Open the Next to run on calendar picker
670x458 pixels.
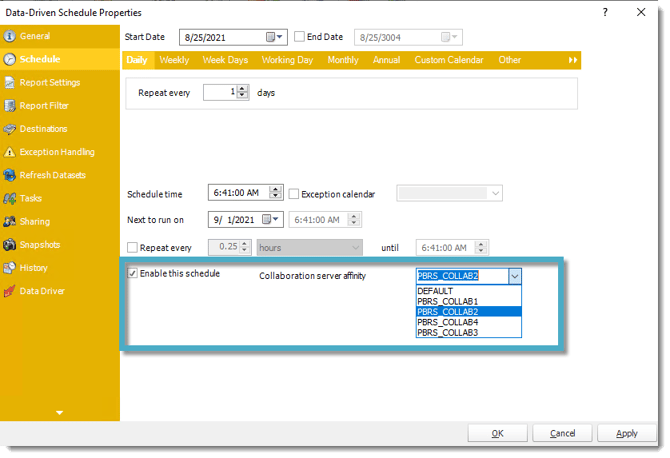click(x=270, y=220)
